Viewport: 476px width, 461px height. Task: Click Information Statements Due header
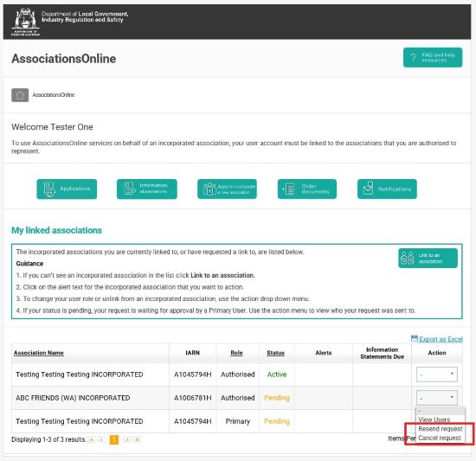tap(382, 353)
